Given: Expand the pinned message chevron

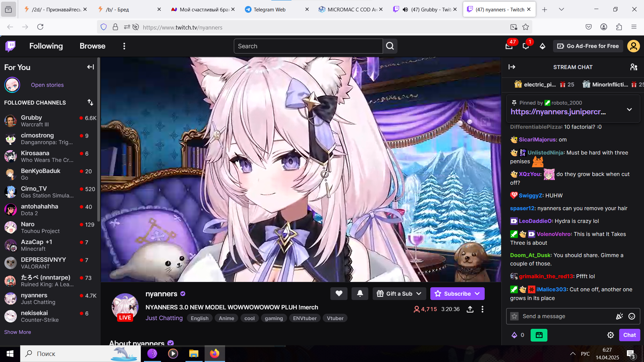Looking at the screenshot, I should (629, 110).
